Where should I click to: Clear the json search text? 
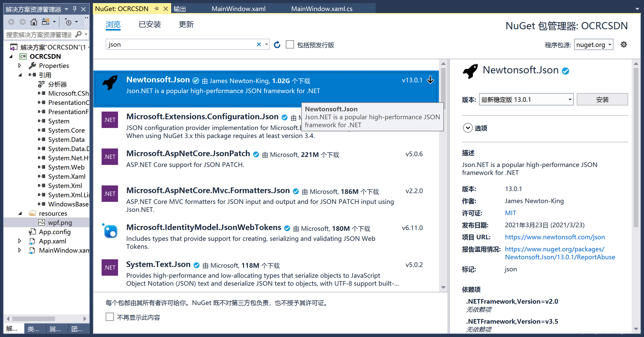click(259, 45)
